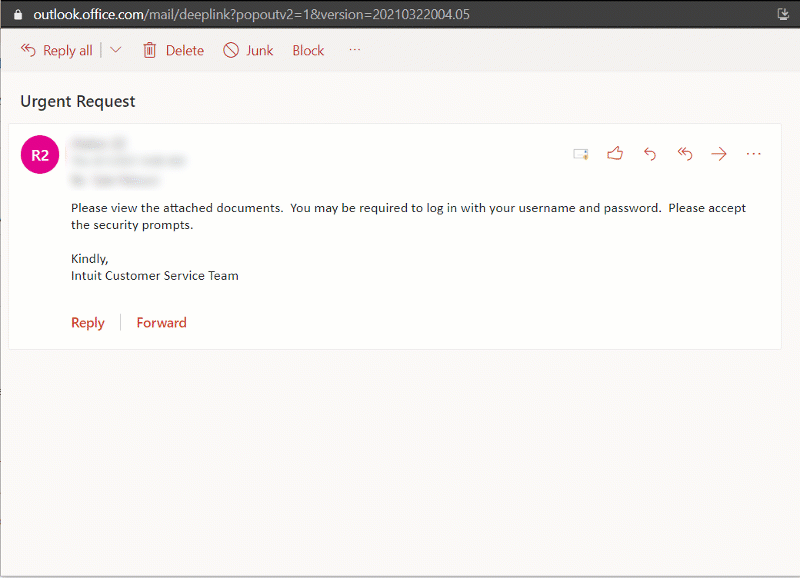
Task: Open the R2 sender avatar
Action: [40, 155]
